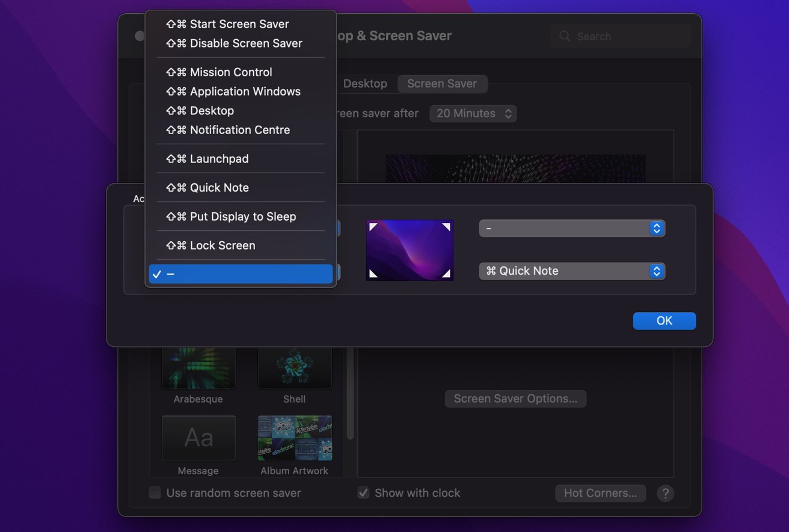
Task: Click the magnifier icon in Search field
Action: (x=565, y=37)
